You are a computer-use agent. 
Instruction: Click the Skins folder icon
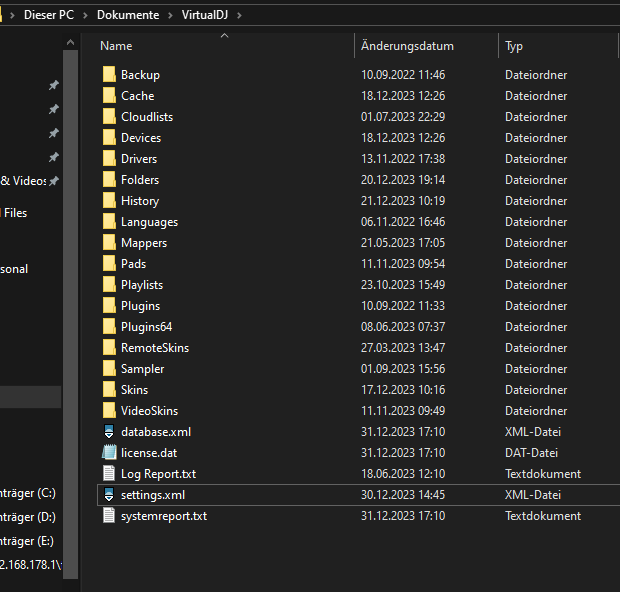[109, 389]
